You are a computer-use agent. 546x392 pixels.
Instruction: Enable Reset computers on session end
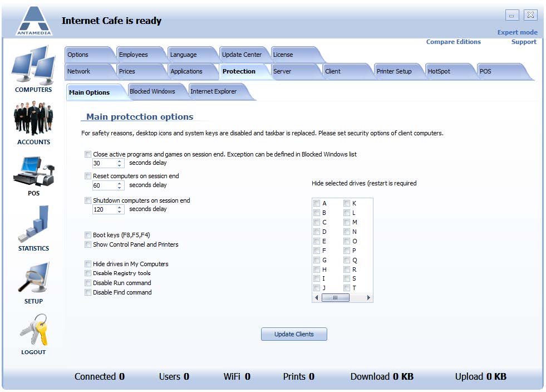pos(88,176)
